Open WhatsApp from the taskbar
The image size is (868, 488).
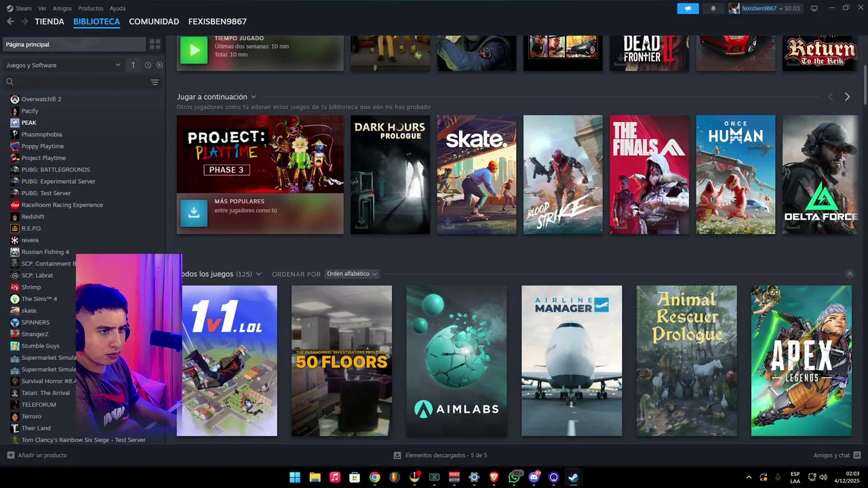514,477
